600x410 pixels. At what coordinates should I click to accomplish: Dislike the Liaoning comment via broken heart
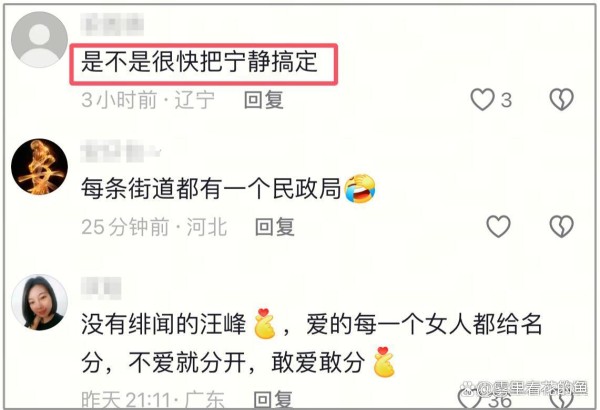click(x=561, y=100)
